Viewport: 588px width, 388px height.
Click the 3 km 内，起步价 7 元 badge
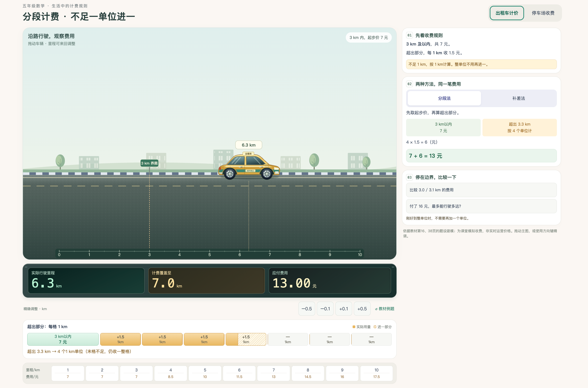pos(368,37)
